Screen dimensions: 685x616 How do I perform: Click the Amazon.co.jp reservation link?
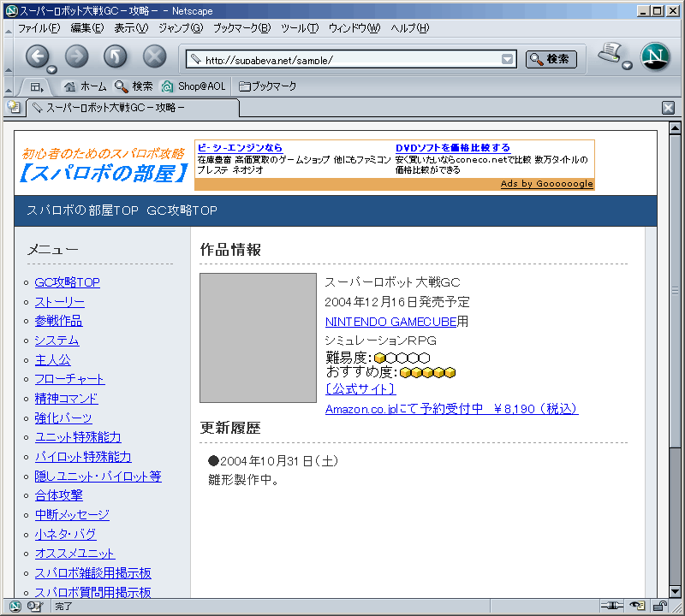452,409
